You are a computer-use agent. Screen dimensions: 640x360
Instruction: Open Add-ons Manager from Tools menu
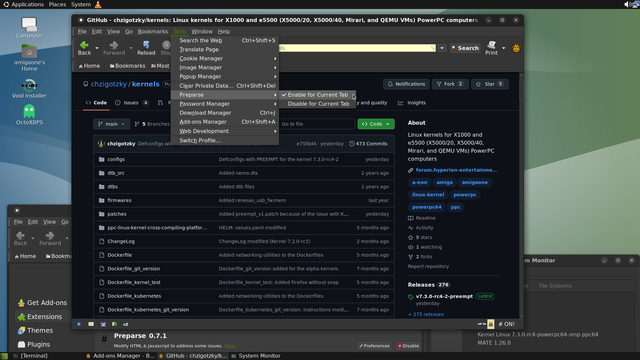coord(225,122)
